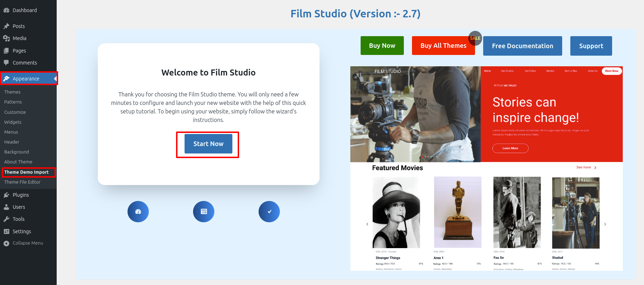Viewport: 644px width, 285px height.
Task: Go to Media library menu
Action: click(x=28, y=38)
